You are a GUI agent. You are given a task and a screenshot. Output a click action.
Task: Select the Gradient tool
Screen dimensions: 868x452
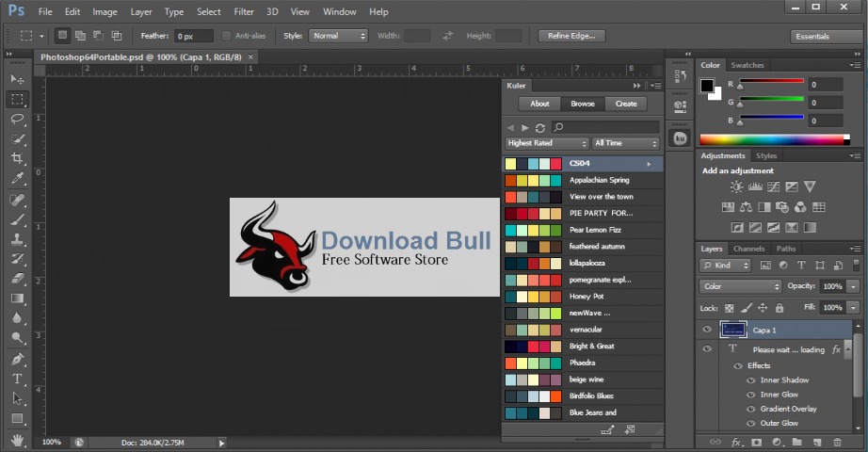point(17,299)
